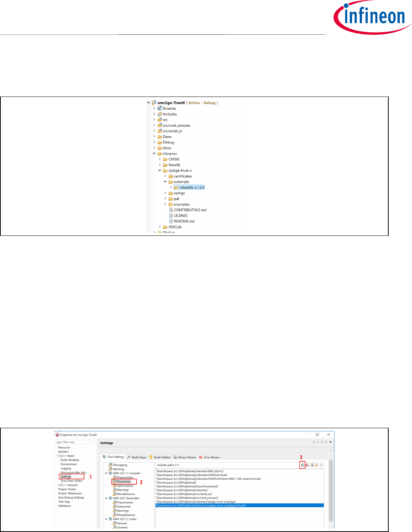Select Settings under C/C++ Build
Screen dimensions: 412x532
(x=66, y=477)
